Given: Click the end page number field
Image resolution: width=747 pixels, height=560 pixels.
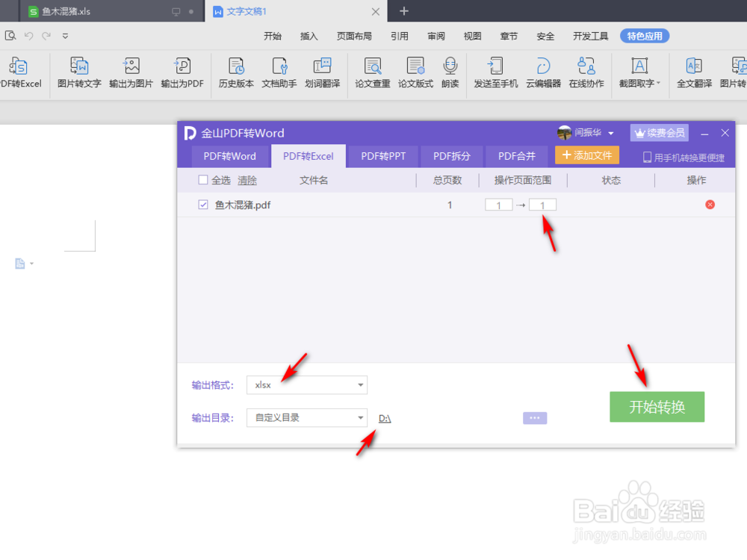Looking at the screenshot, I should [x=542, y=205].
